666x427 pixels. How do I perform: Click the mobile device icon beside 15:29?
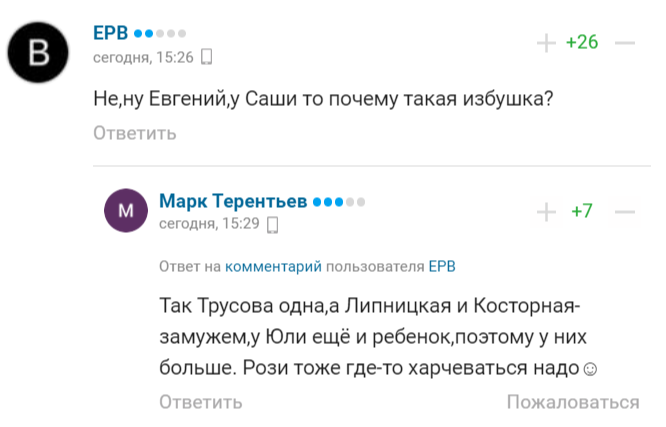coord(273,225)
